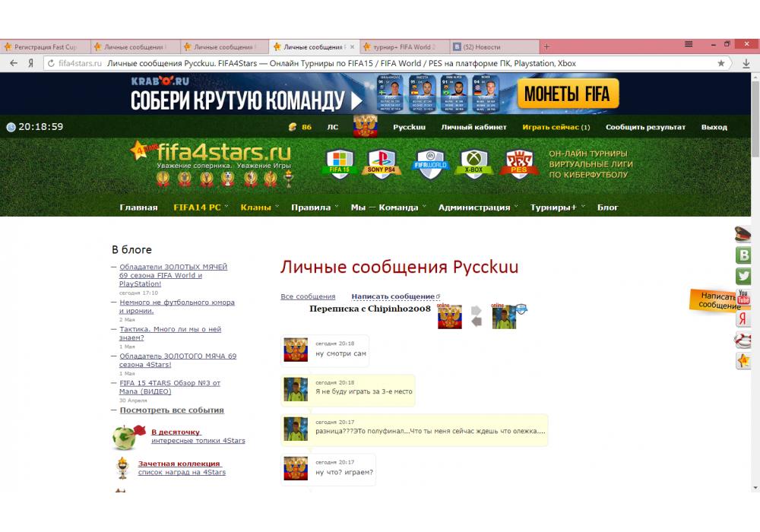The height and width of the screenshot is (532, 760).
Task: Click the gold coins icon near 86
Action: tap(293, 127)
